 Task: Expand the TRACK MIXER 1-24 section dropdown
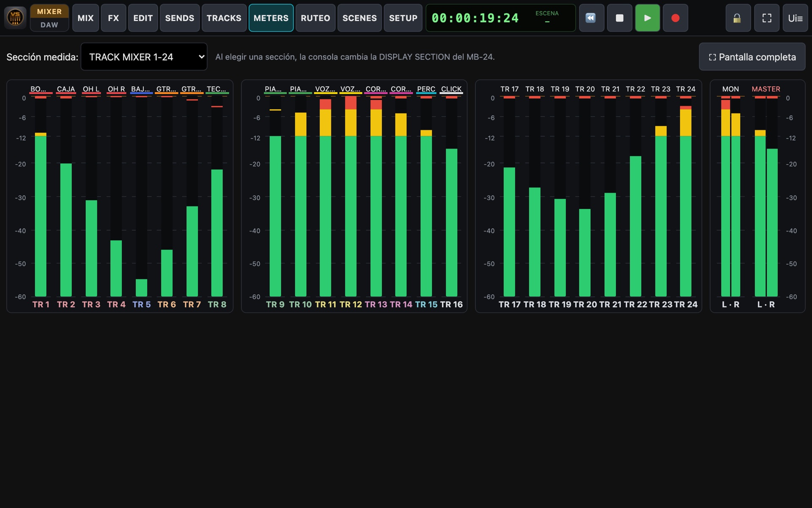coord(144,57)
